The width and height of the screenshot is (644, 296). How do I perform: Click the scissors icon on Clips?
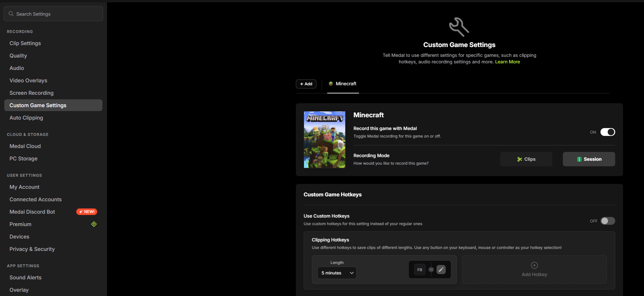pyautogui.click(x=520, y=159)
